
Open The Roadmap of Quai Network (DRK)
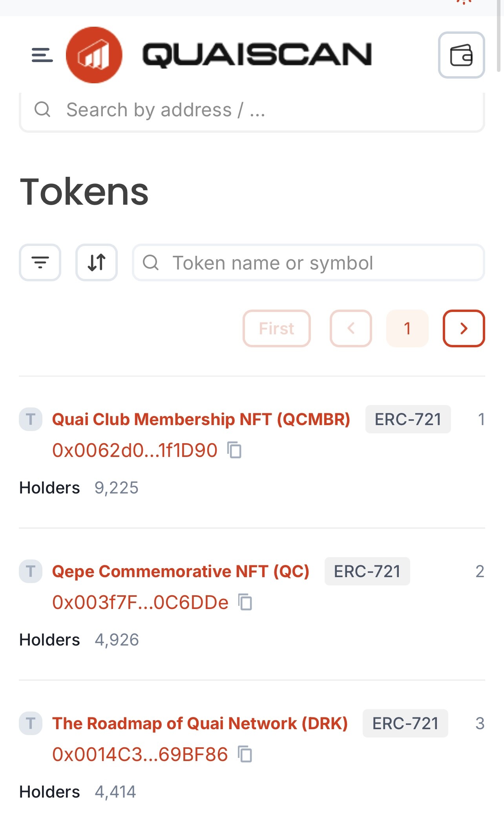200,723
